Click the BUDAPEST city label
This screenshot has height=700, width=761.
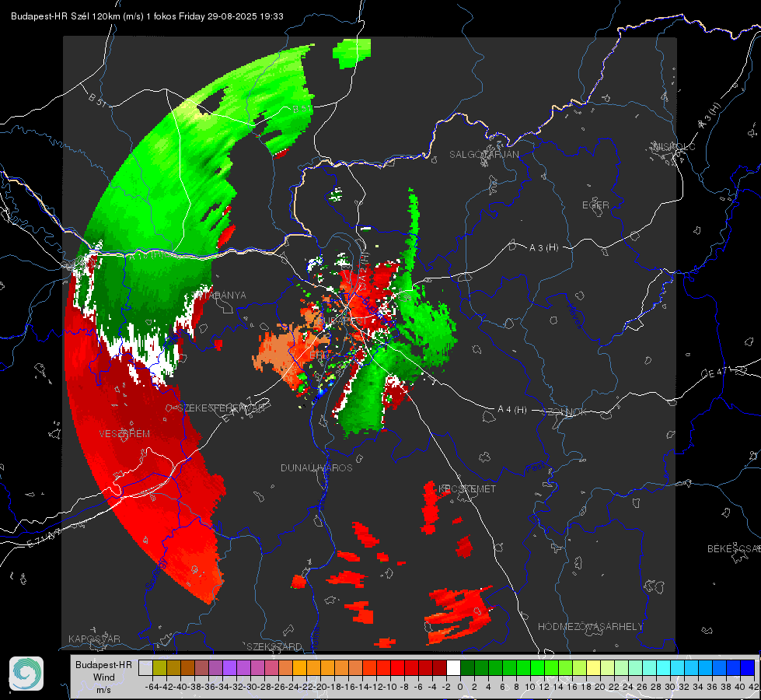click(343, 321)
